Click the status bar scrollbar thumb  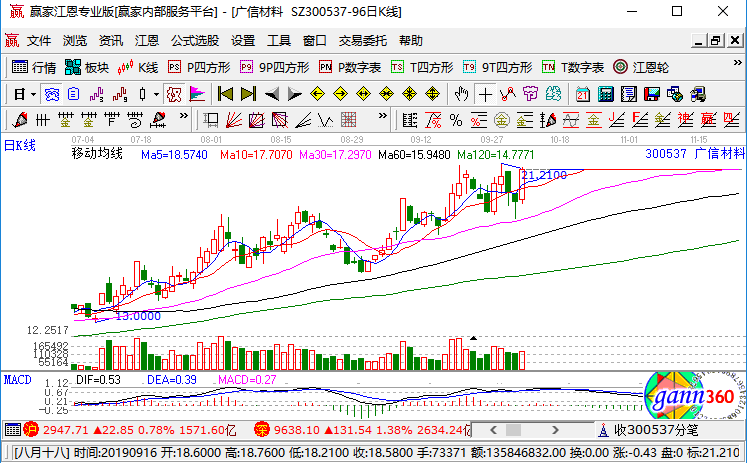514,430
